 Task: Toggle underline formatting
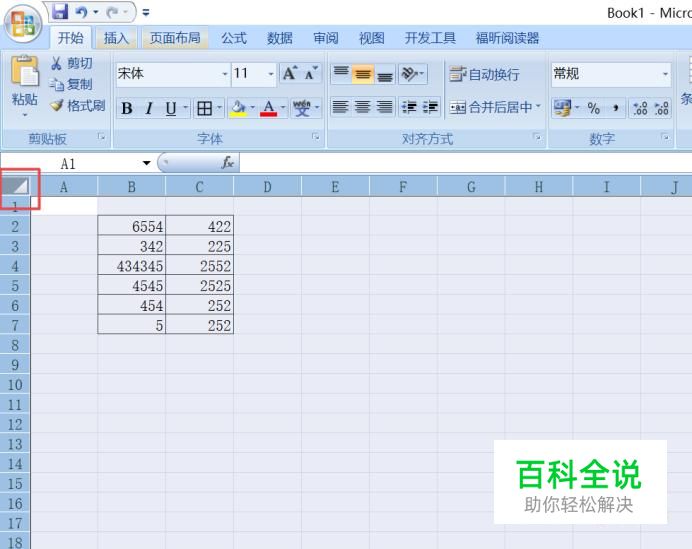click(x=171, y=108)
